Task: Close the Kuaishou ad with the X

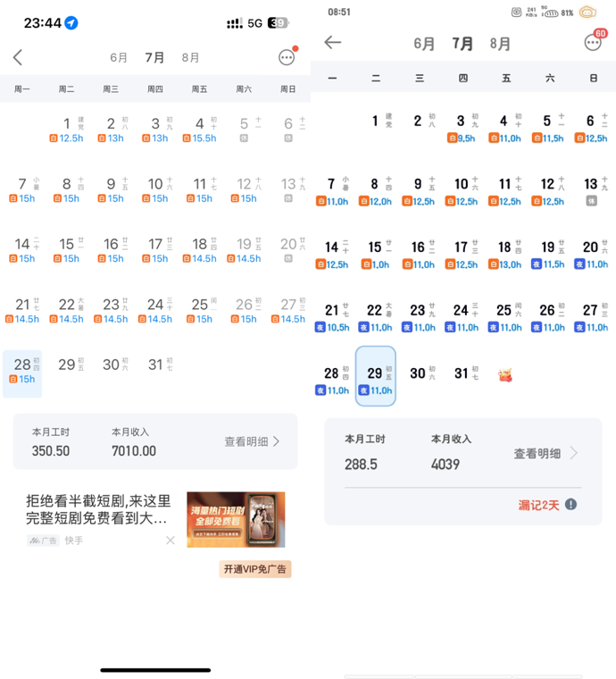Action: point(171,541)
